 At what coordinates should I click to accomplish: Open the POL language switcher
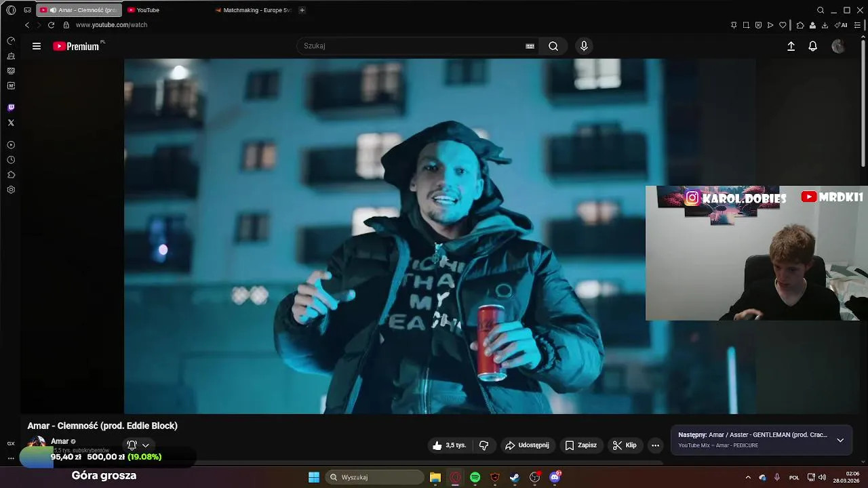pos(794,477)
